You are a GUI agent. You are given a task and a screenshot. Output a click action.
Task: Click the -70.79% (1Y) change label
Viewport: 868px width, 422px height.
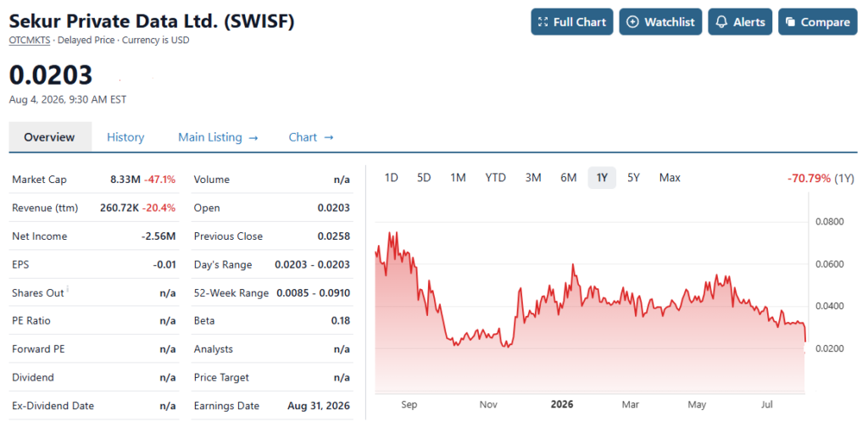pyautogui.click(x=821, y=178)
